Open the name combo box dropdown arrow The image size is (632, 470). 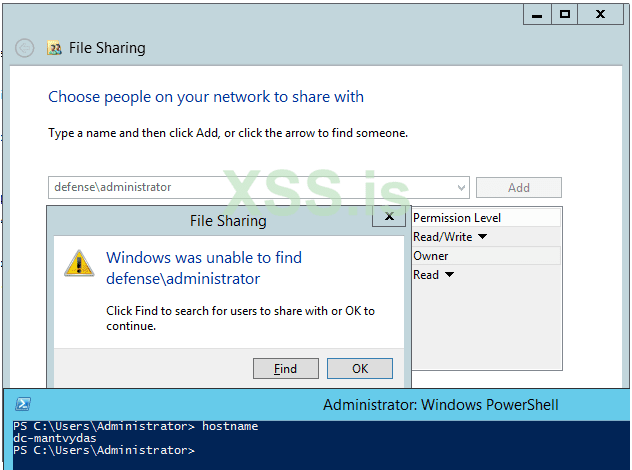(x=461, y=188)
